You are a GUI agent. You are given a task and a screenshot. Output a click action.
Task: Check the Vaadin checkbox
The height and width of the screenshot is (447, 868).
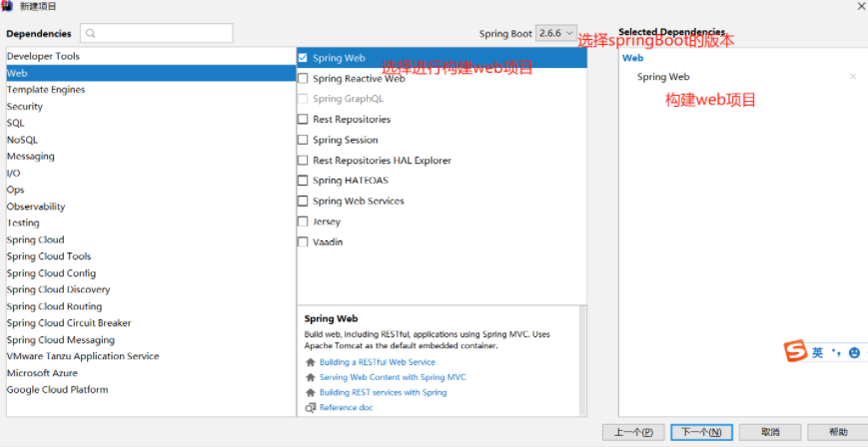coord(303,241)
